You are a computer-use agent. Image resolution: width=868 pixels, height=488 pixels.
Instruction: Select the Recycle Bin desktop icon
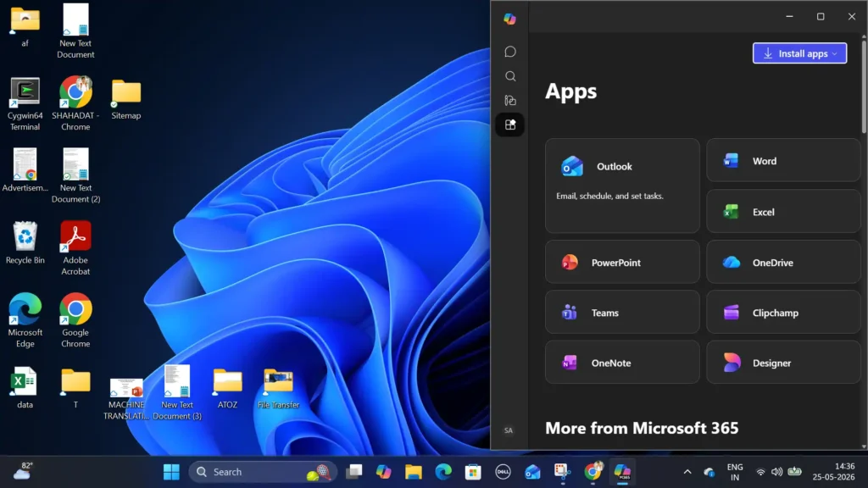[25, 243]
